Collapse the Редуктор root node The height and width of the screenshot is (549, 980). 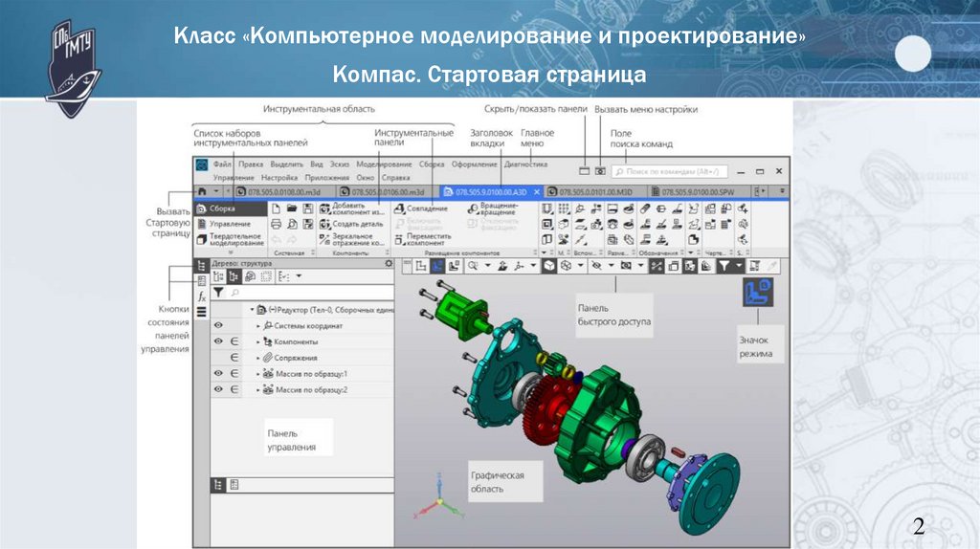(253, 310)
